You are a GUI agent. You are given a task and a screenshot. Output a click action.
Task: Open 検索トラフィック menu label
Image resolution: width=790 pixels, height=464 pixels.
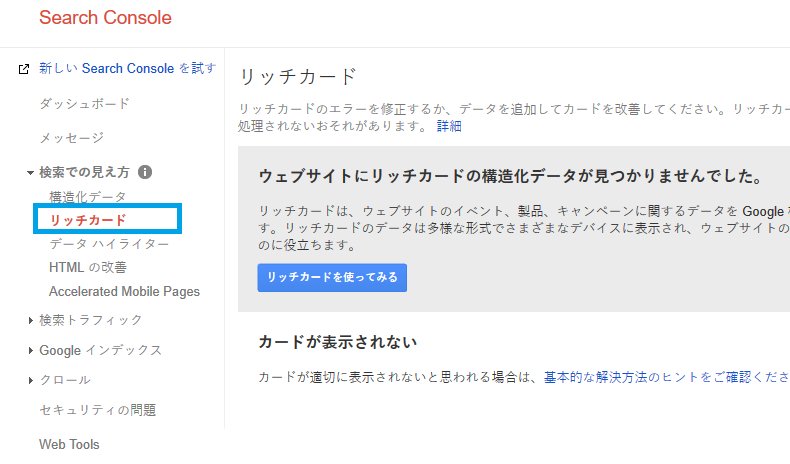tap(91, 320)
